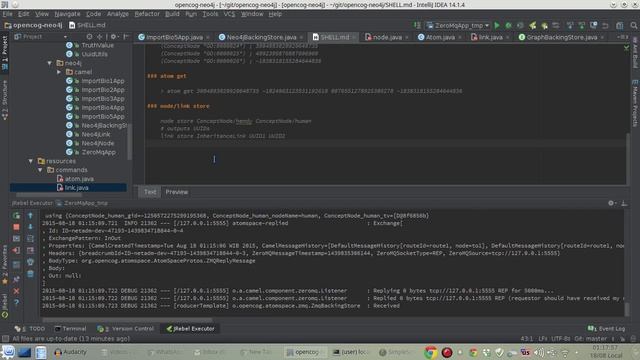Open the Navigate menu
The image size is (640, 360).
(67, 14)
